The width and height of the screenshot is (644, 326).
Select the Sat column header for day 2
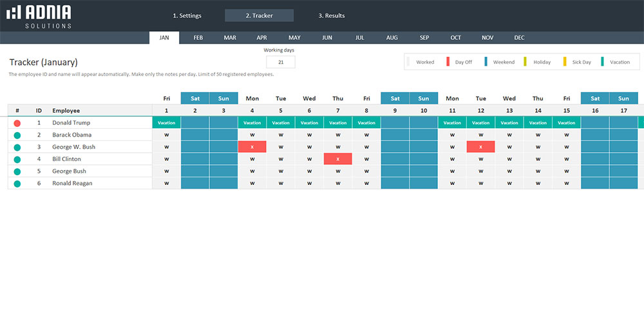click(195, 99)
